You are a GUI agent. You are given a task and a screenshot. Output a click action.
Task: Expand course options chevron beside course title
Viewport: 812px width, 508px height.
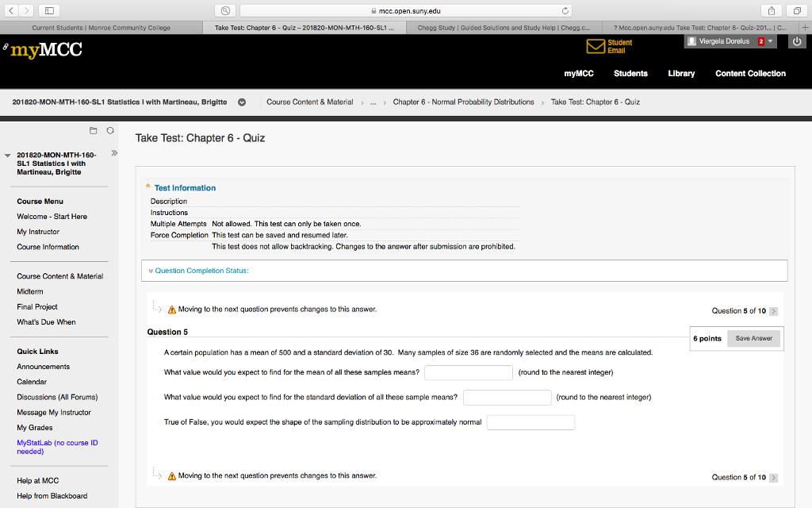tap(242, 102)
